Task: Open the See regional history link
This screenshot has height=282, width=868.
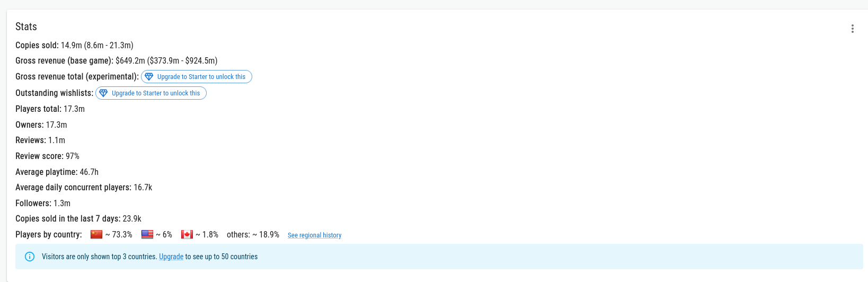Action: click(314, 235)
